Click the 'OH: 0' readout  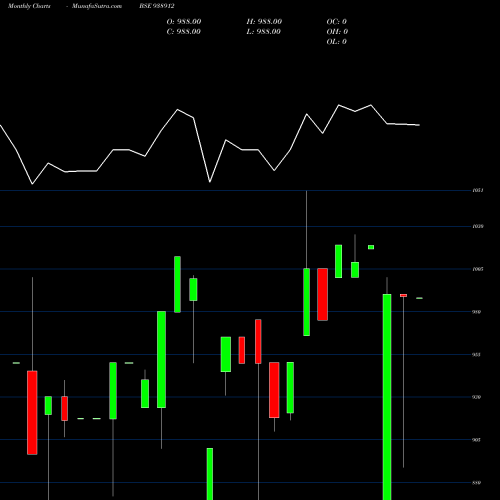pos(337,32)
